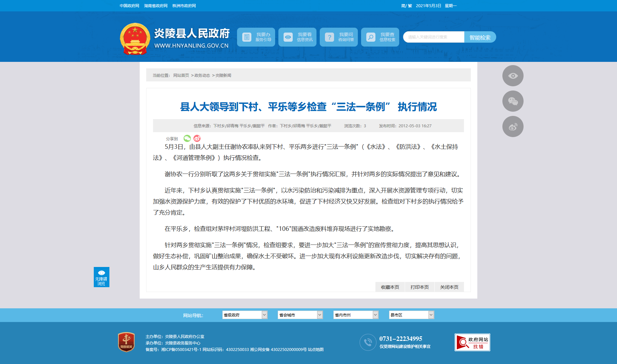The width and height of the screenshot is (617, 364).
Task: Click the gray WeChat circle in right sidebar
Action: tap(513, 101)
